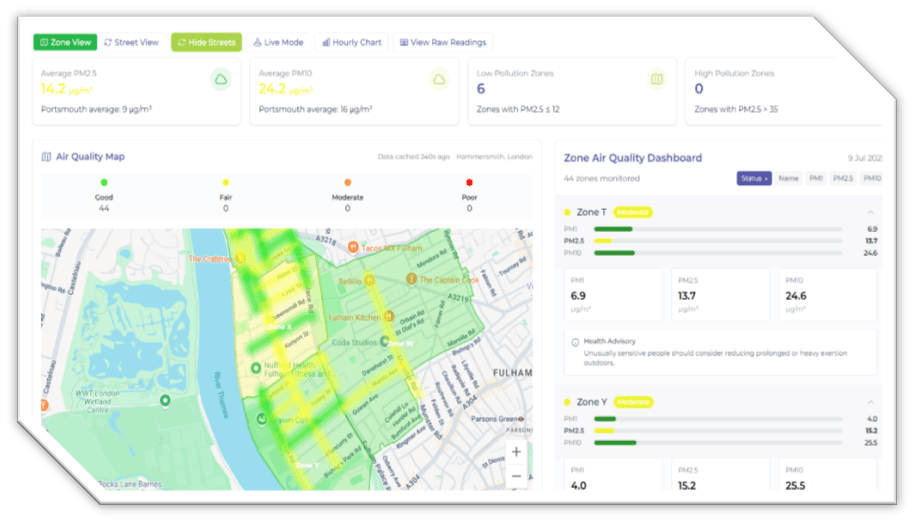Click the Nuffield Health Fulham map pin
Image resolution: width=914 pixels, height=522 pixels.
[x=255, y=368]
